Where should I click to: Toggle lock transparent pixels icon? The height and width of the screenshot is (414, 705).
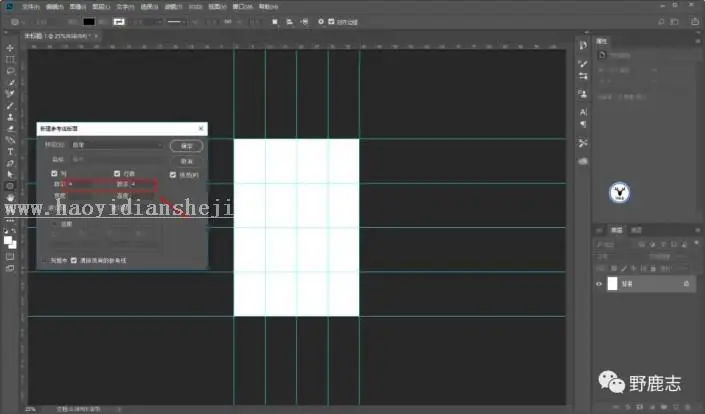(614, 268)
